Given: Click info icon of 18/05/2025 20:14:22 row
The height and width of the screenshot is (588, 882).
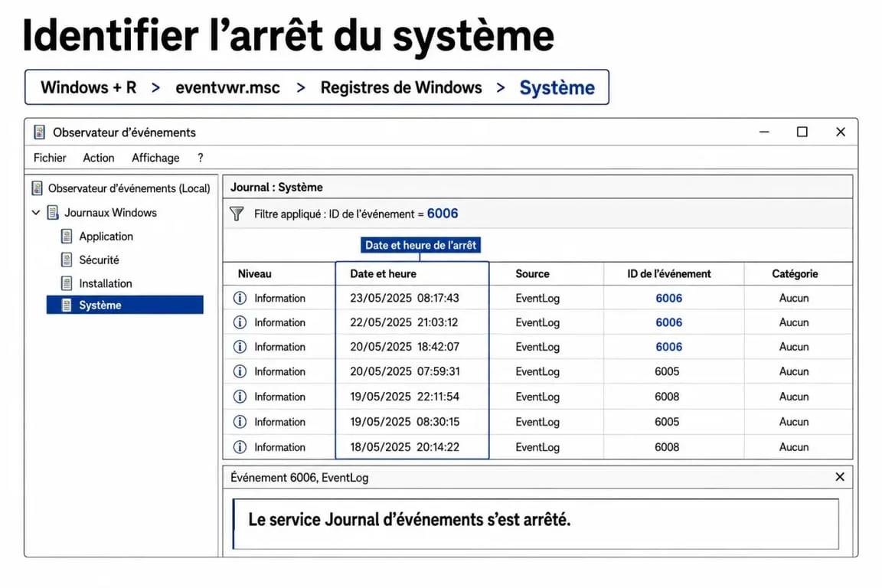Looking at the screenshot, I should 240,447.
